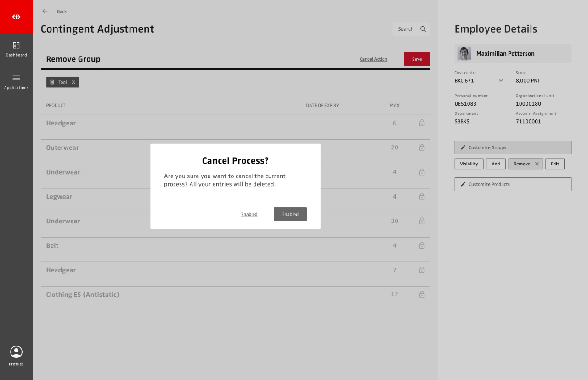Select the Edit option
This screenshot has height=380, width=588.
(x=554, y=164)
